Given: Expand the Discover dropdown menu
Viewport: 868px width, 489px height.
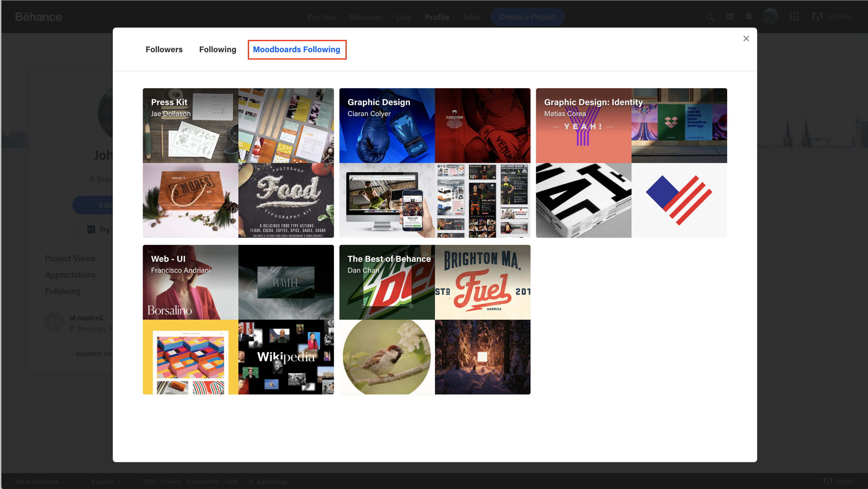Looking at the screenshot, I should pos(366,17).
